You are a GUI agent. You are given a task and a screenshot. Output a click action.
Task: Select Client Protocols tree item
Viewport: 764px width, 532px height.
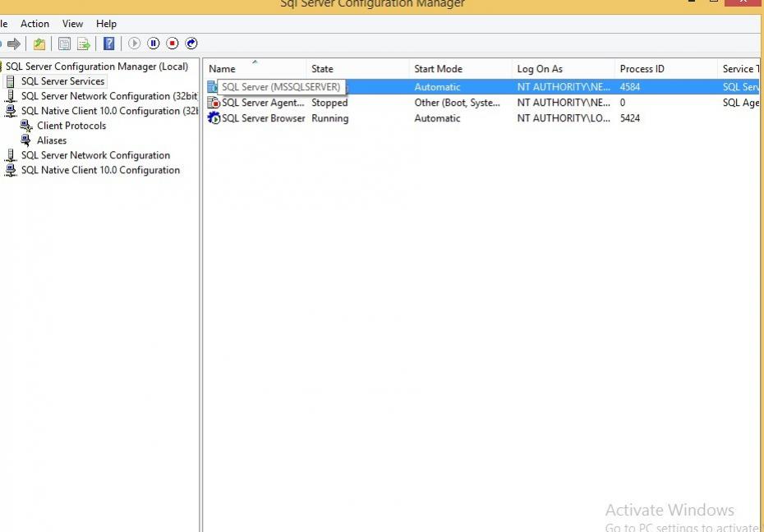point(71,126)
